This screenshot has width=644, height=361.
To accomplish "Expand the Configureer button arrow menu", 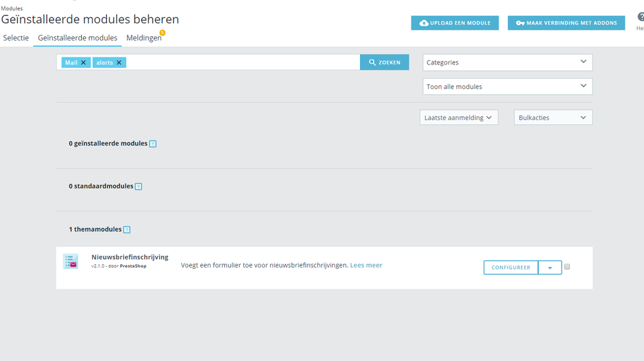I will (550, 268).
